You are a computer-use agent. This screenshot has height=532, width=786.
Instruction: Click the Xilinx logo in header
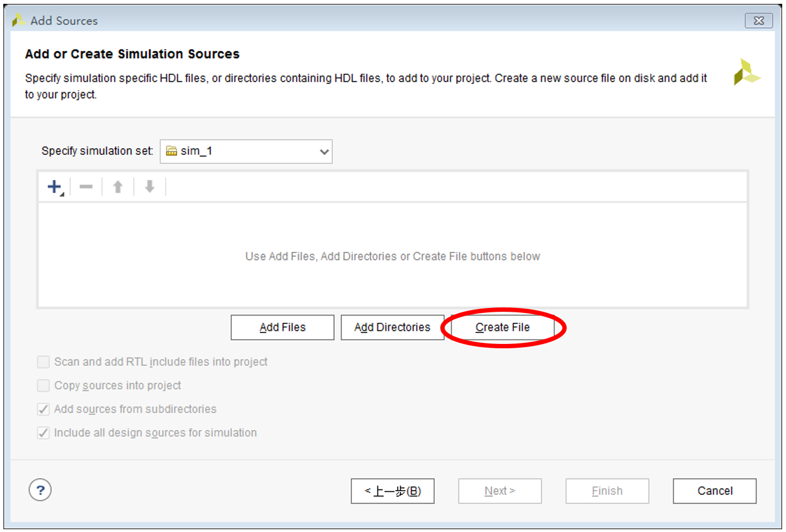(746, 72)
